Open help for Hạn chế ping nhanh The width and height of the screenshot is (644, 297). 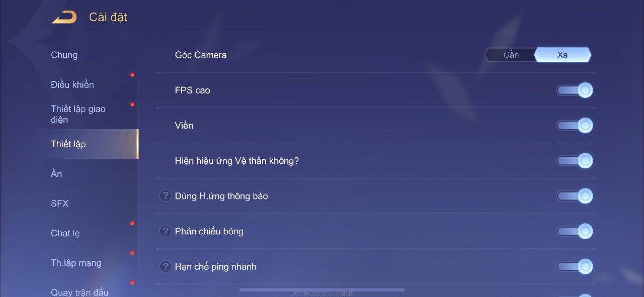pyautogui.click(x=166, y=266)
